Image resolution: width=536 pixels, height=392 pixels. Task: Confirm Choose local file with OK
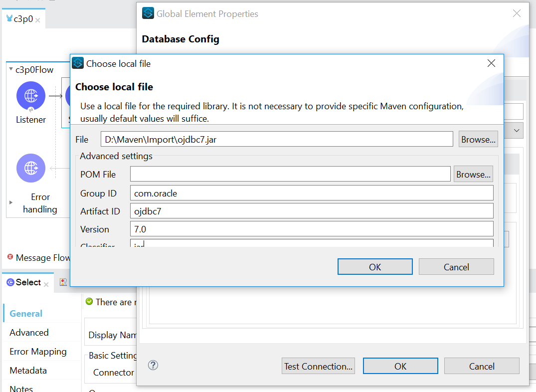click(x=375, y=266)
